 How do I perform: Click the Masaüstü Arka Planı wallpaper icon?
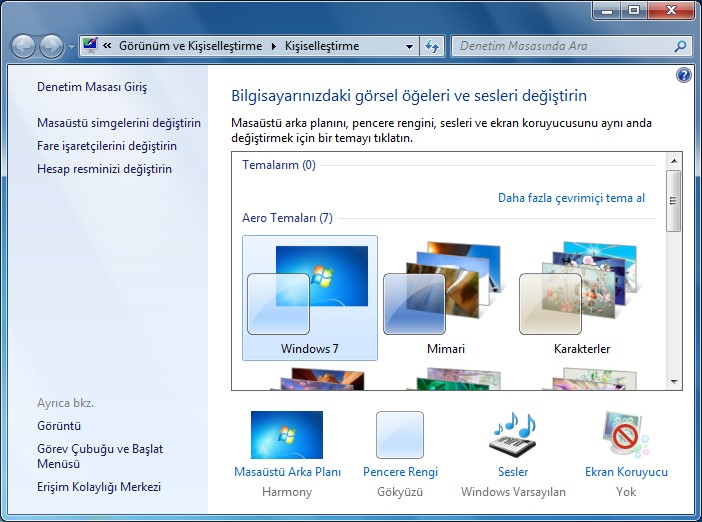coord(287,435)
